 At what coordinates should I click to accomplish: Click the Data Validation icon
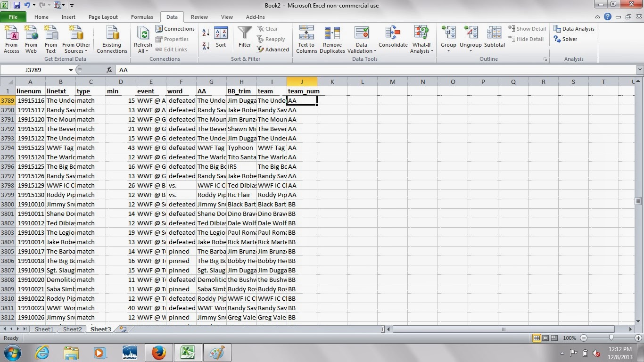[362, 33]
